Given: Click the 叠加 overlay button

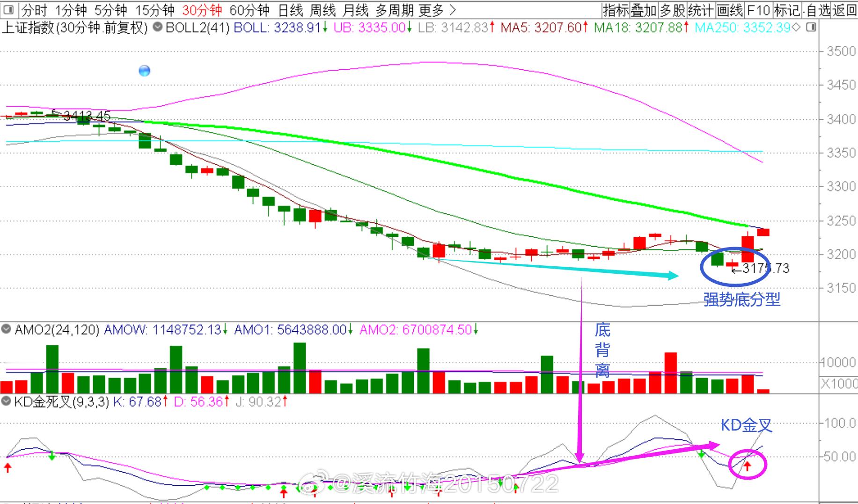Looking at the screenshot, I should pos(644,10).
